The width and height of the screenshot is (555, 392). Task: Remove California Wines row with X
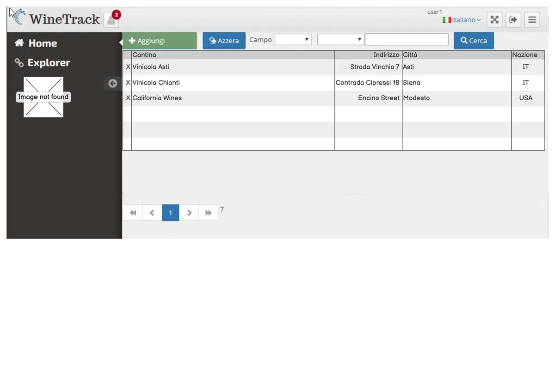128,98
